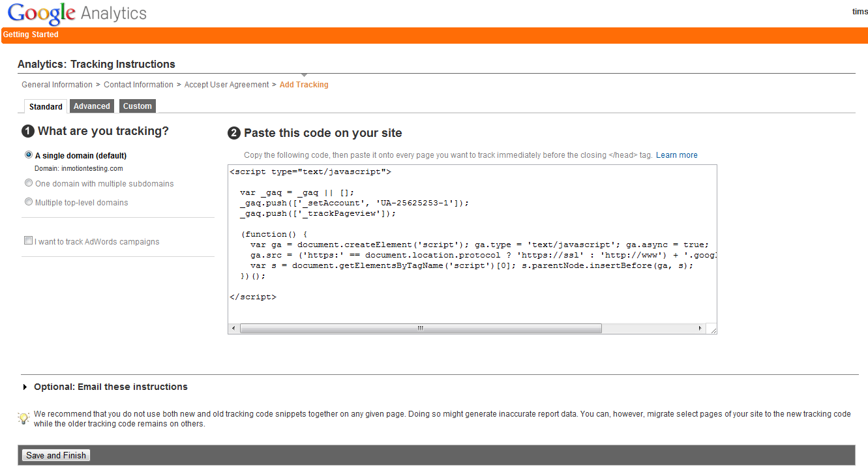Image resolution: width=868 pixels, height=476 pixels.
Task: Open the Custom tab
Action: 137,106
